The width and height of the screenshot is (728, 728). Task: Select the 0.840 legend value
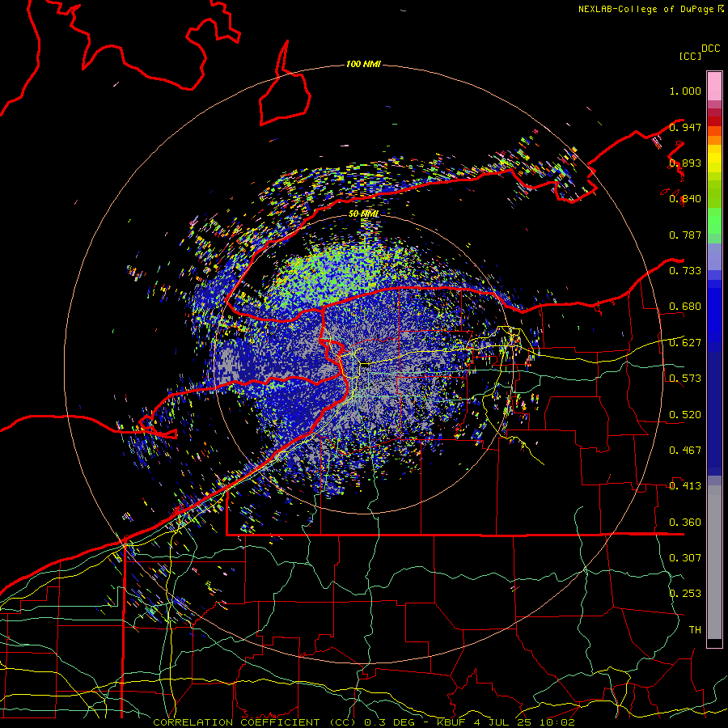tap(685, 199)
